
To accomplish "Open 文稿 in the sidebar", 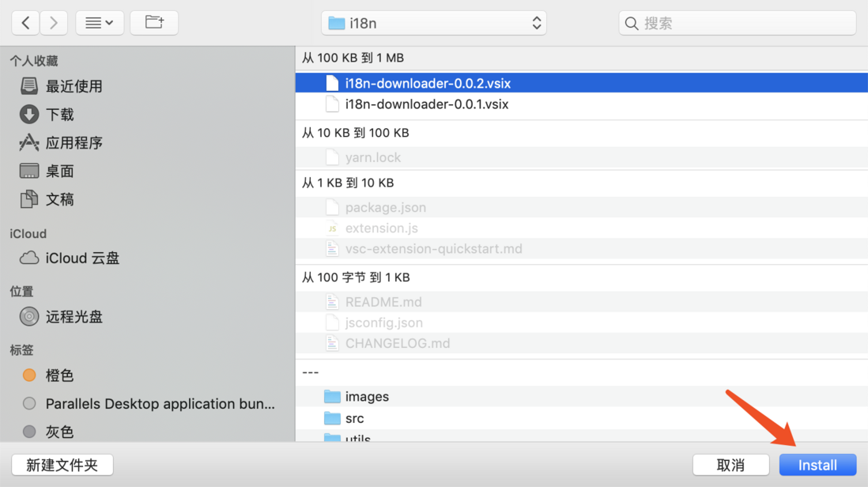I will click(x=60, y=199).
